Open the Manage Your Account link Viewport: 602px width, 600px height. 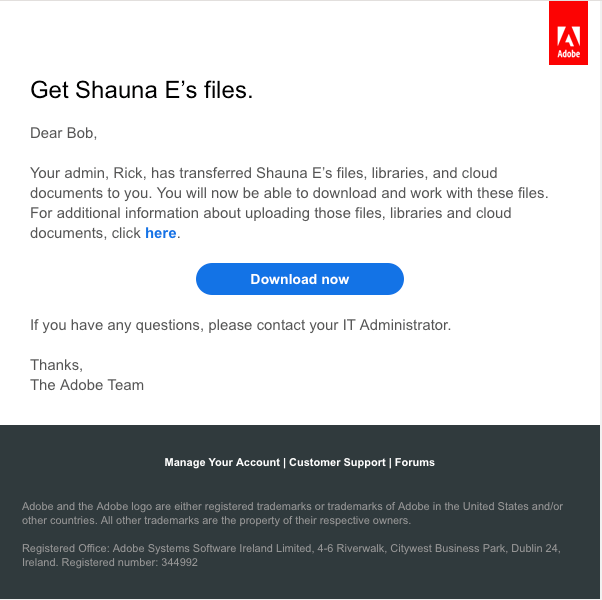pos(223,463)
